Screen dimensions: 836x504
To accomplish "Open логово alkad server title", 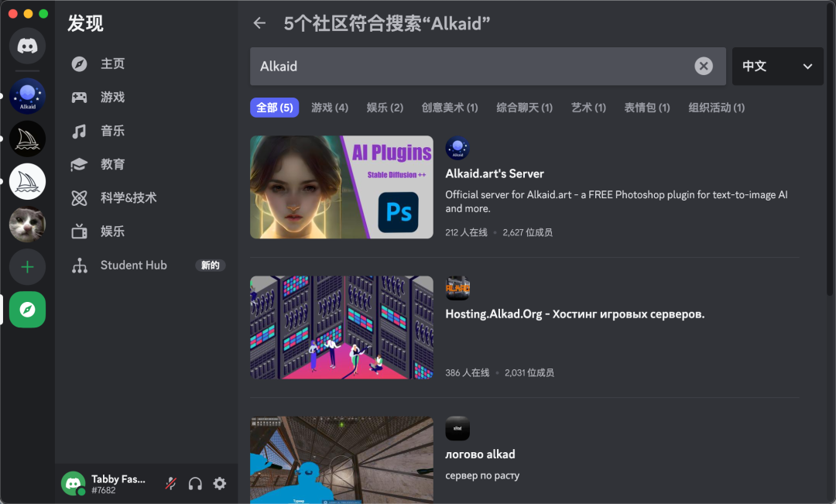I will pos(481,454).
